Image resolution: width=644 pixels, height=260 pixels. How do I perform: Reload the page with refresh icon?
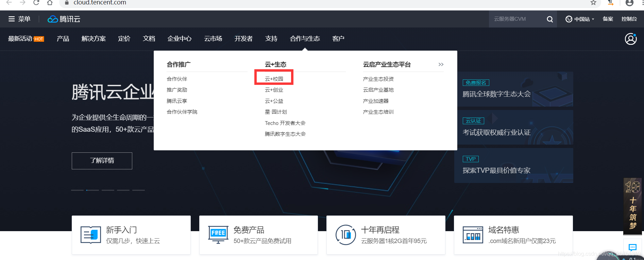pos(36,2)
